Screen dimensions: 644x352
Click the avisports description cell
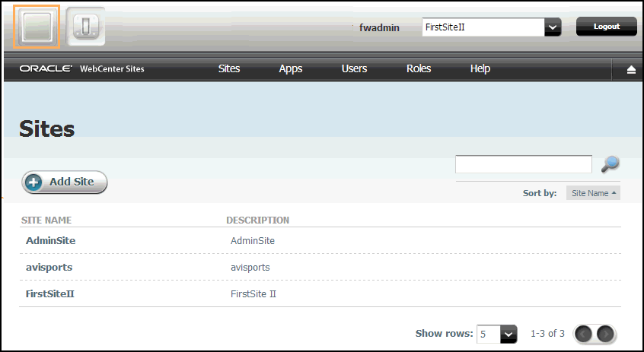[x=250, y=268]
